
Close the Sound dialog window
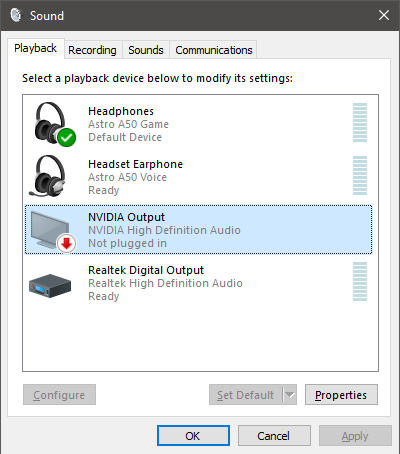[x=384, y=15]
